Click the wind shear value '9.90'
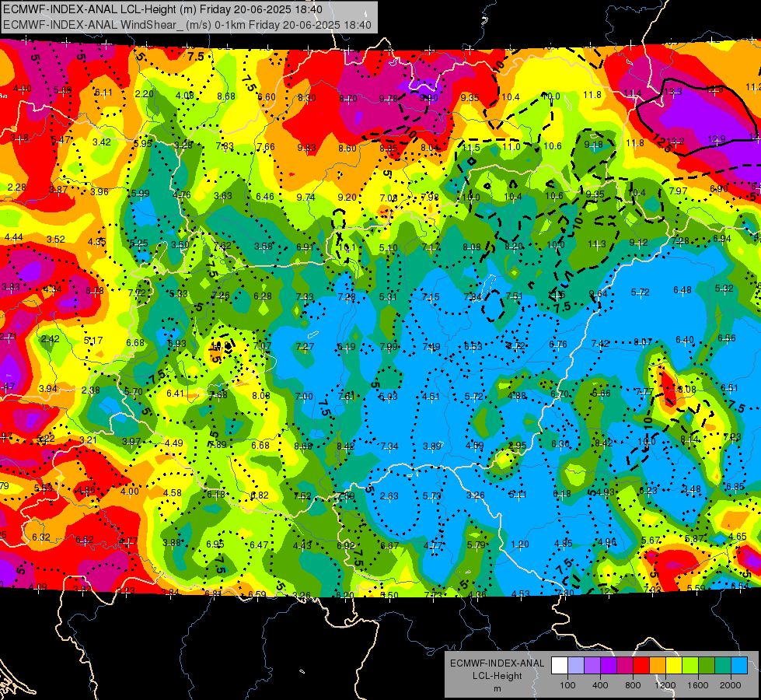The image size is (761, 700). tap(428, 98)
